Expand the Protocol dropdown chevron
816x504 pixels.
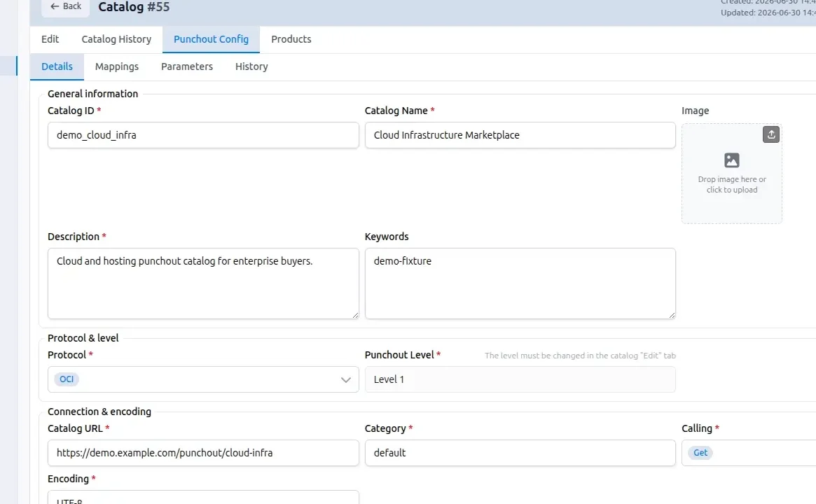345,379
